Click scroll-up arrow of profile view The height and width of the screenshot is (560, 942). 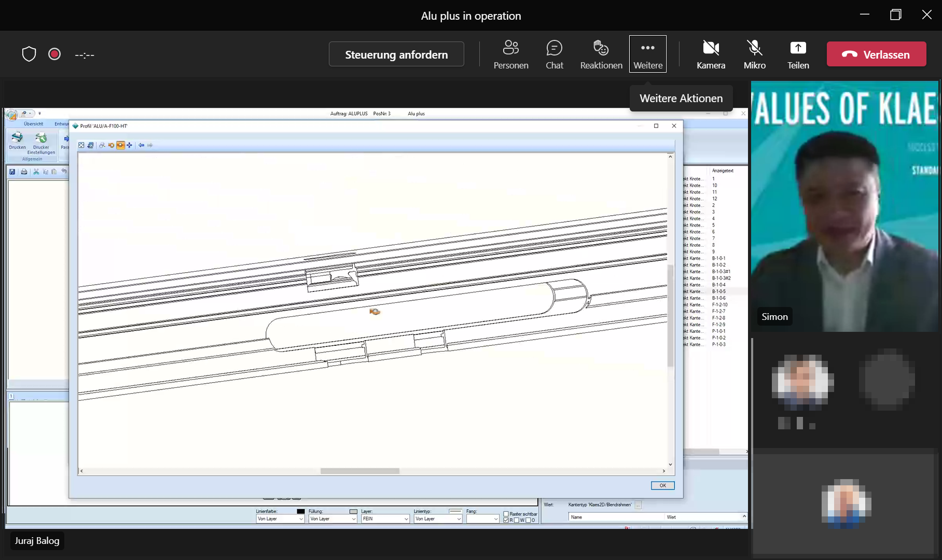click(670, 157)
